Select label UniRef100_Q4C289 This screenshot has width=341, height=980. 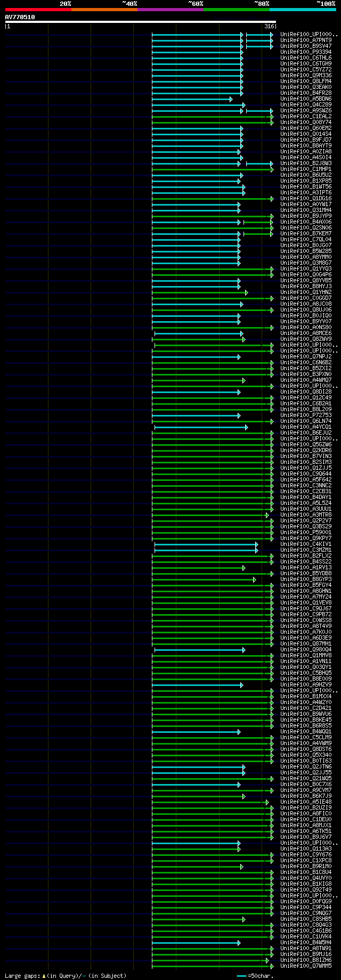[x=306, y=105]
